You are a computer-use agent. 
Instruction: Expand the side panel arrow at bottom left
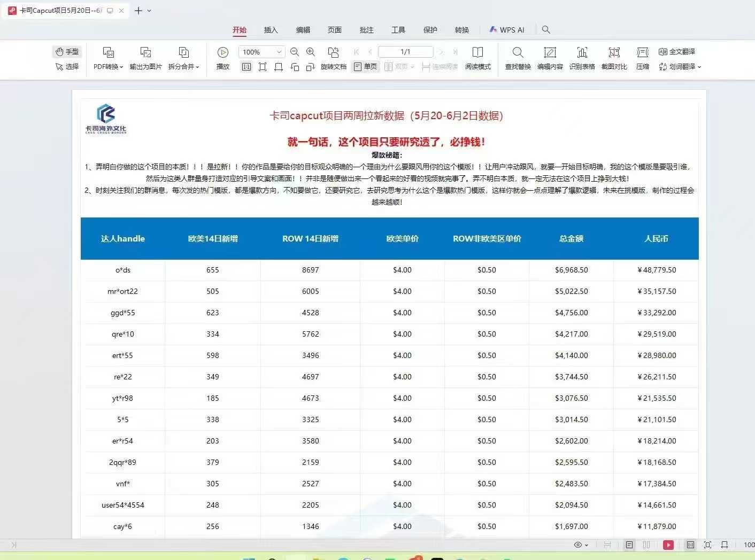tap(14, 545)
